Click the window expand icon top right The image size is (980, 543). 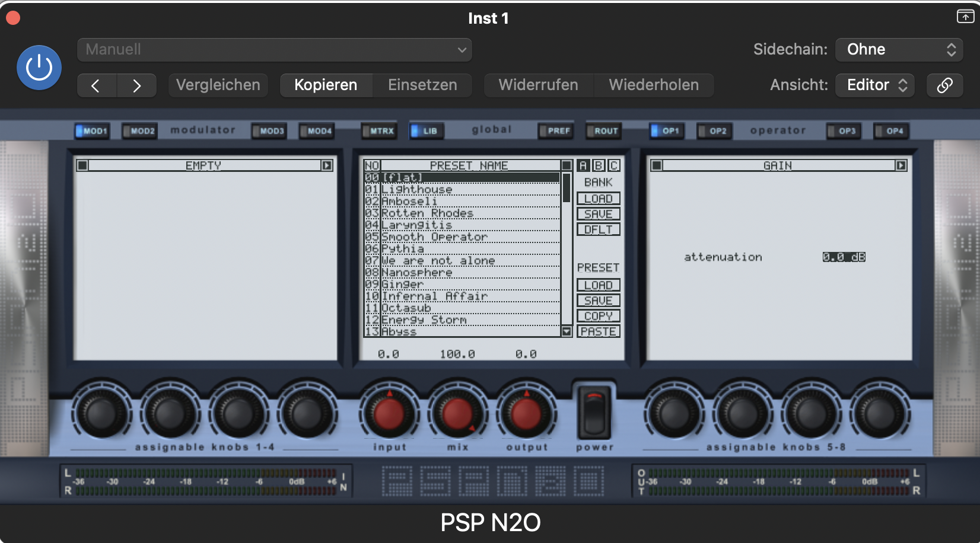[x=965, y=17]
